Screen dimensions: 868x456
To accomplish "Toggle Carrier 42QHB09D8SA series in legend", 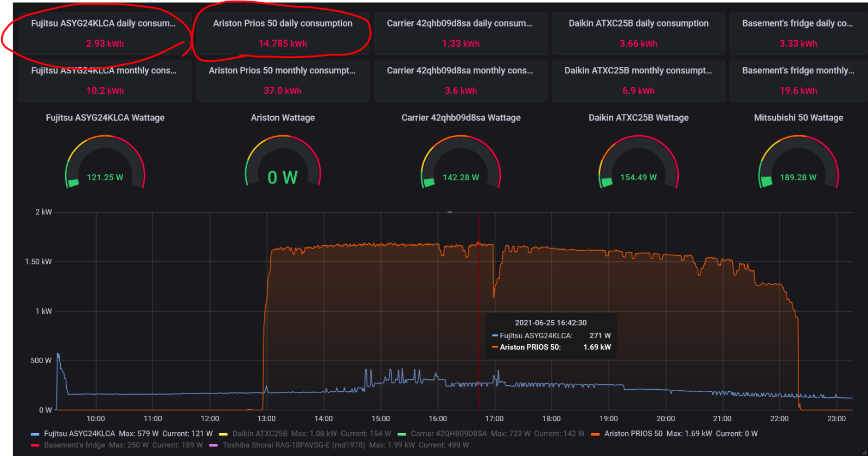I will [x=449, y=434].
